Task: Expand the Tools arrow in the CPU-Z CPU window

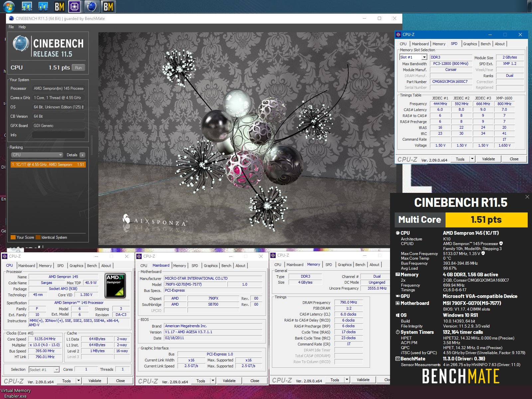Action: coord(79,381)
